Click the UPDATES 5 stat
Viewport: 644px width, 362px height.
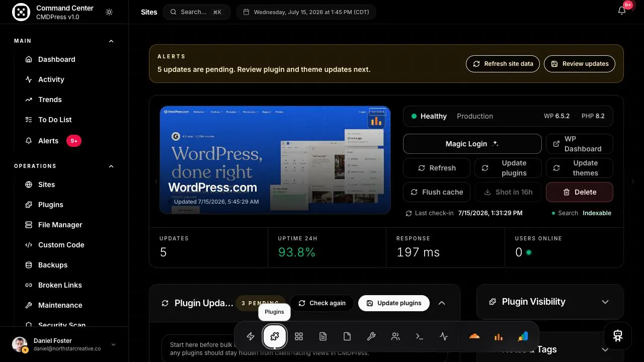[208, 247]
